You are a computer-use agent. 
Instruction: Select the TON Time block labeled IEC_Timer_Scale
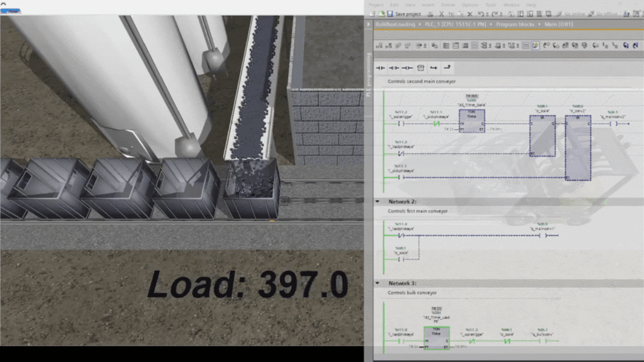(x=472, y=121)
